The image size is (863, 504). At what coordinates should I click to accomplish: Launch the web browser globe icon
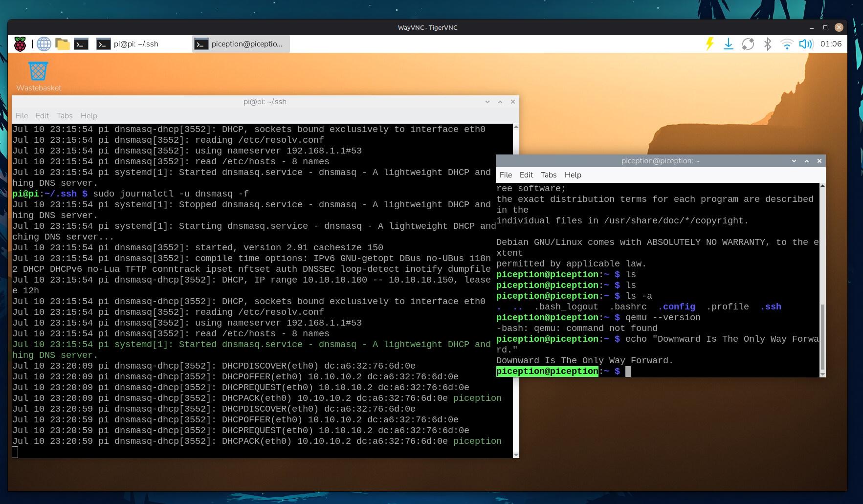coord(44,44)
